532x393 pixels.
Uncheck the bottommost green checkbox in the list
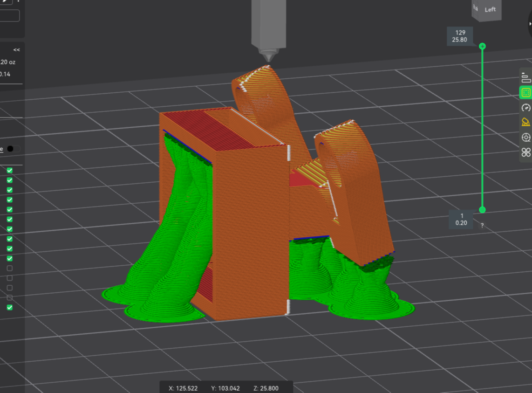[10, 307]
